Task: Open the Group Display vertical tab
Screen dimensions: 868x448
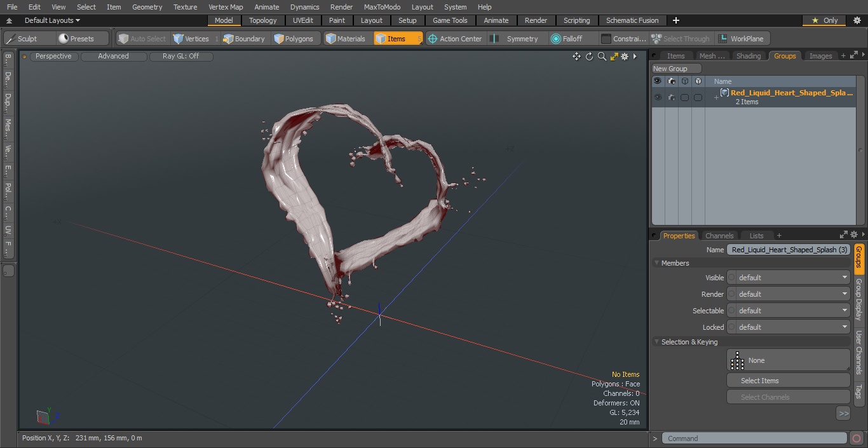Action: 858,299
